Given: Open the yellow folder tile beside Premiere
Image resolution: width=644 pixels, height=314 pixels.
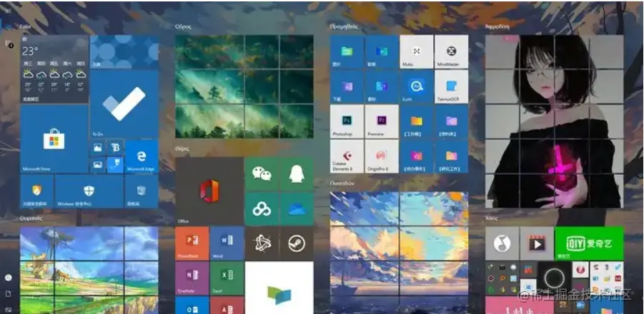Looking at the screenshot, I should [x=417, y=121].
